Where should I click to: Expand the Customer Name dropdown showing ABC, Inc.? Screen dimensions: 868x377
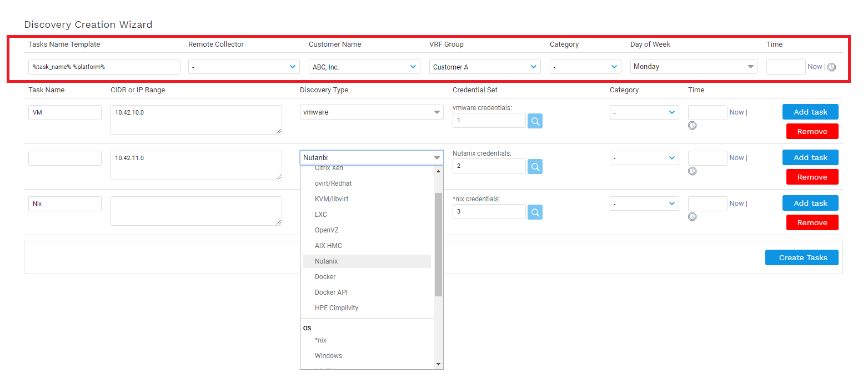(x=364, y=67)
